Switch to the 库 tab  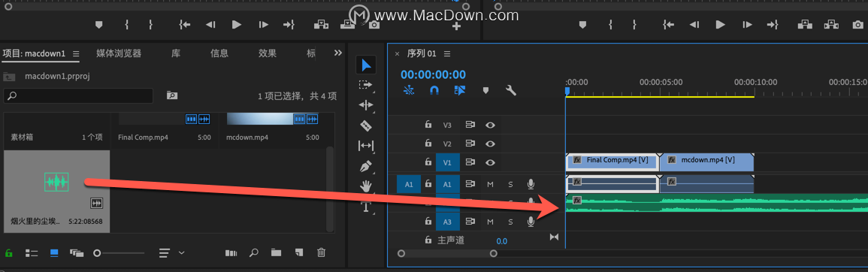(x=176, y=53)
